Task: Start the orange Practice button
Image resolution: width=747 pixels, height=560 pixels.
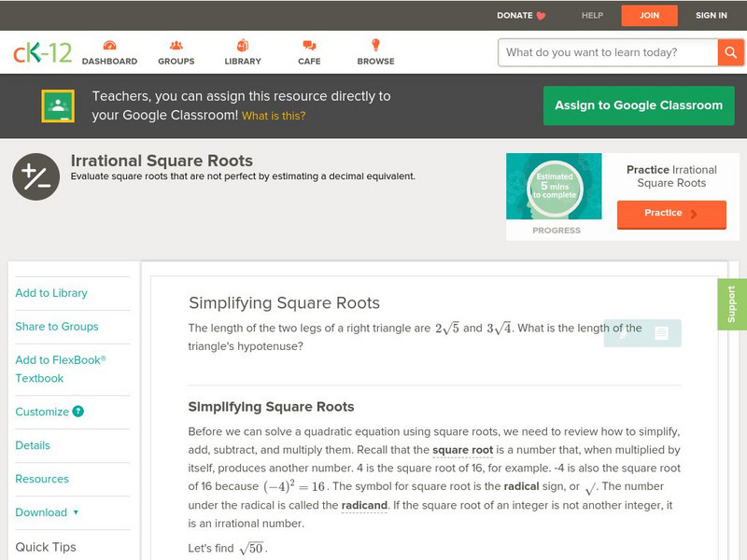Action: [670, 214]
